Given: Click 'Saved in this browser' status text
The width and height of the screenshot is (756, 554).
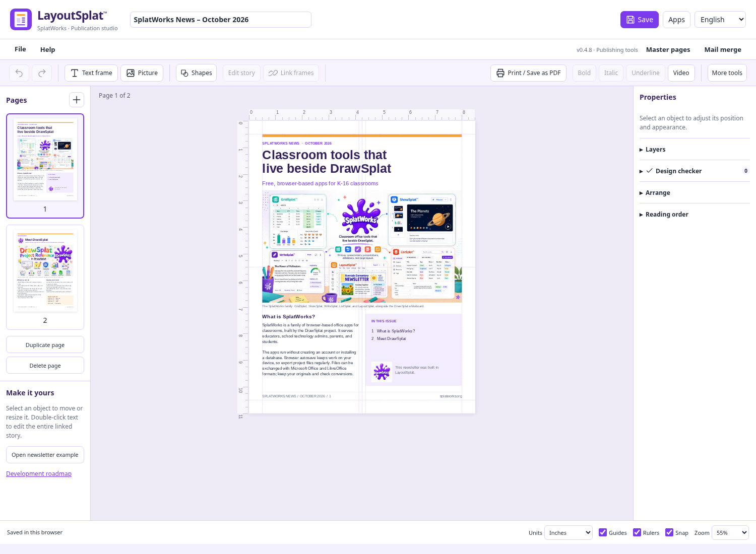Looking at the screenshot, I should [x=35, y=532].
